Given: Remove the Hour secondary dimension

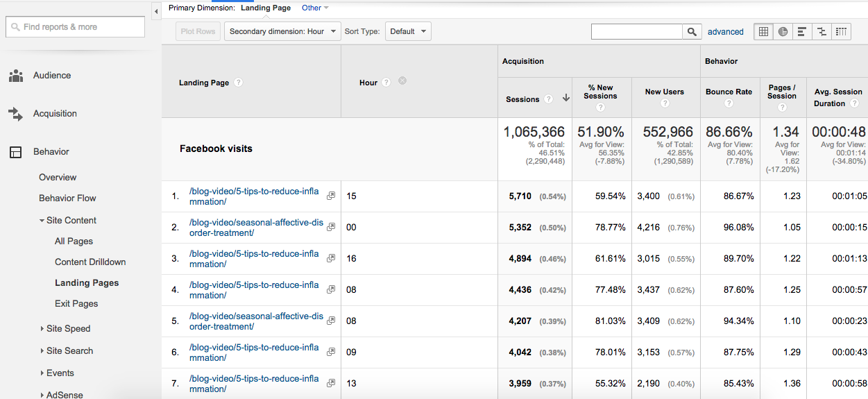Looking at the screenshot, I should click(x=402, y=81).
